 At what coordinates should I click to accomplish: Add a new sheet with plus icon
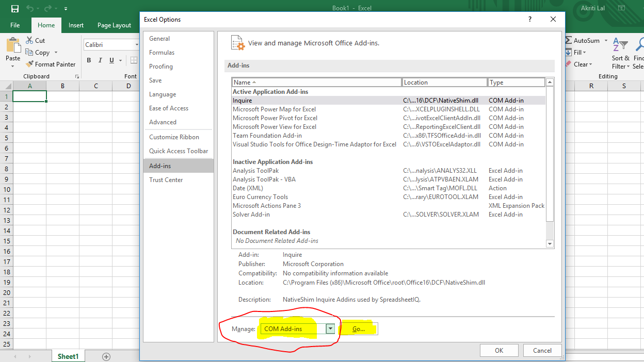point(106,356)
